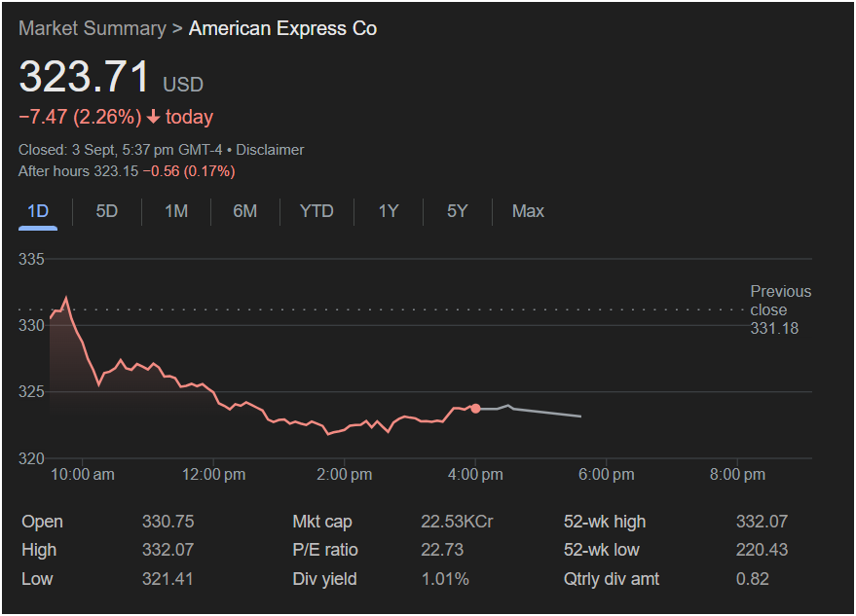Switch to the 5D time range tab
The height and width of the screenshot is (616, 856).
pyautogui.click(x=106, y=211)
